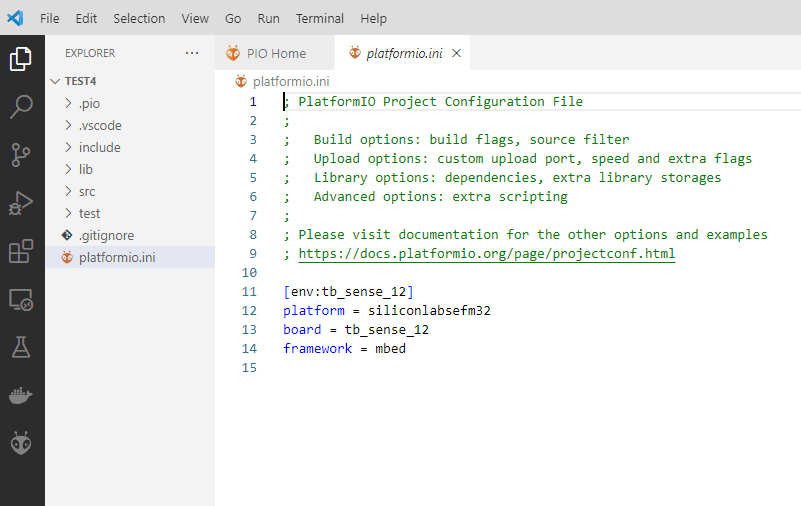Close the platformio.ini tab

pyautogui.click(x=457, y=53)
